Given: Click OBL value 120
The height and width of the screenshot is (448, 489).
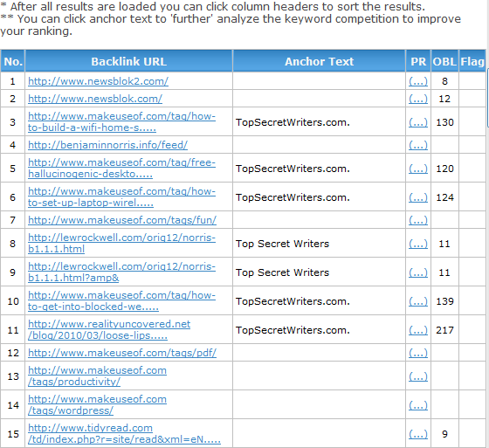Looking at the screenshot, I should (444, 169).
